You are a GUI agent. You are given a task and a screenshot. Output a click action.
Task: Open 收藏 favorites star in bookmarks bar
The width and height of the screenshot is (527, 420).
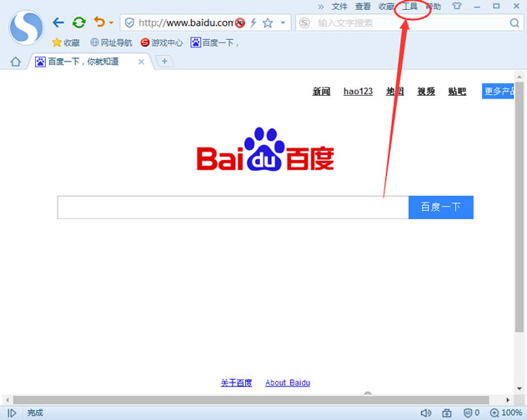click(66, 42)
